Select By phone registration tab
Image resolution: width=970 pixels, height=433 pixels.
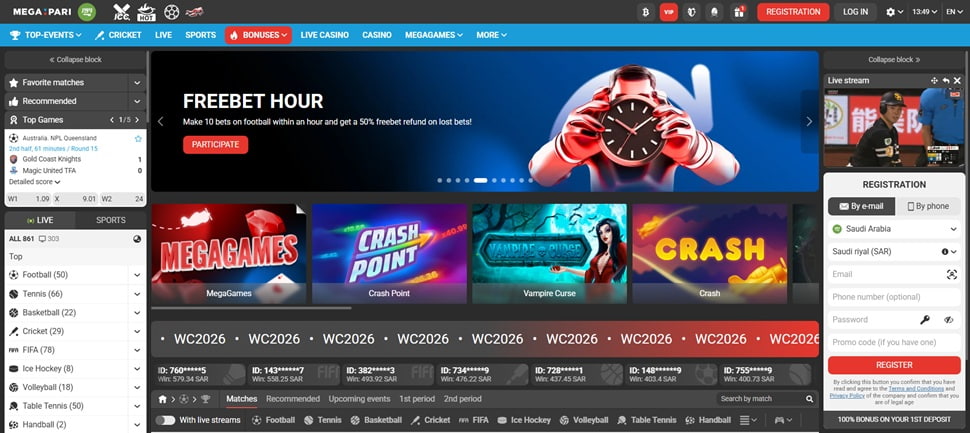[928, 207]
